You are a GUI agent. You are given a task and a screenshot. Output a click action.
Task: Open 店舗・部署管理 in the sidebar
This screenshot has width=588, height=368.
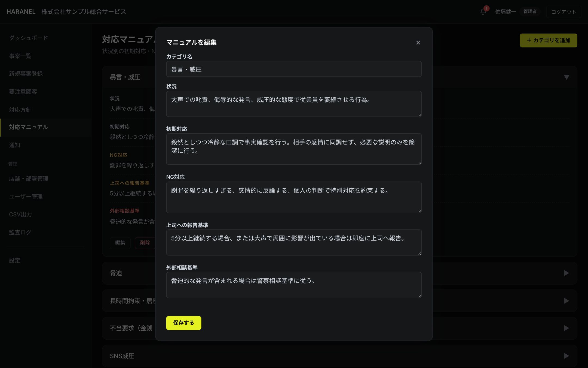click(45, 179)
